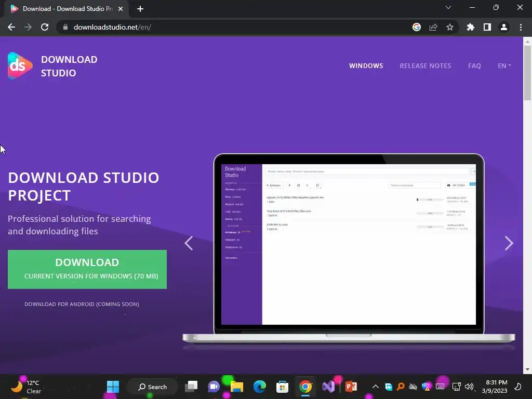Click the Download Studio ds logo
The height and width of the screenshot is (399, 532).
[x=20, y=66]
